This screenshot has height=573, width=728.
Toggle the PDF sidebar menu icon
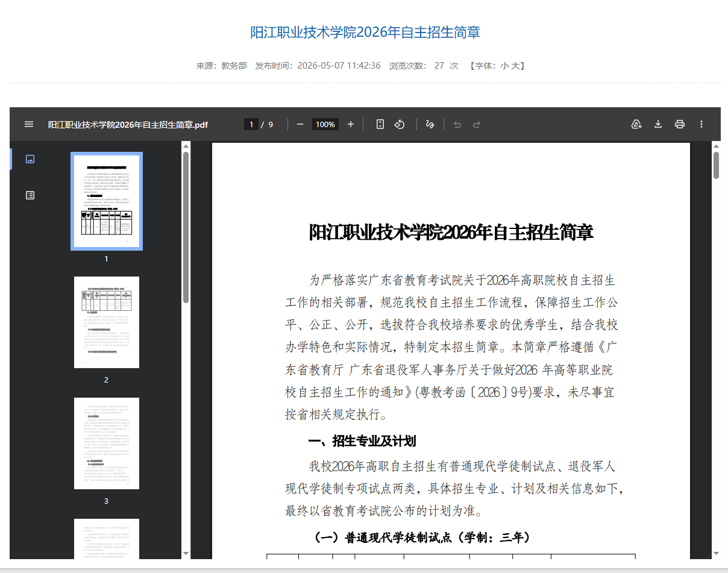point(29,124)
